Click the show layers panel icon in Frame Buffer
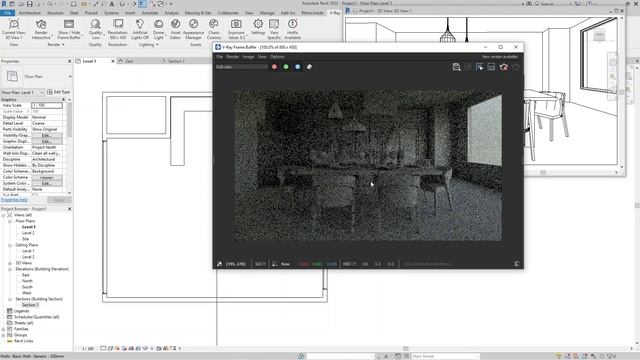The image size is (640, 360). (x=491, y=67)
